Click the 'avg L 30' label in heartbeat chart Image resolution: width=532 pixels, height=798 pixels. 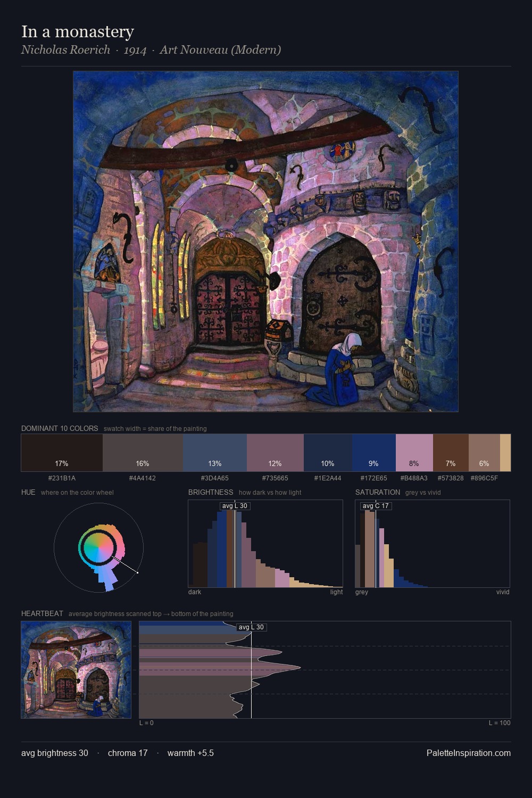251,627
